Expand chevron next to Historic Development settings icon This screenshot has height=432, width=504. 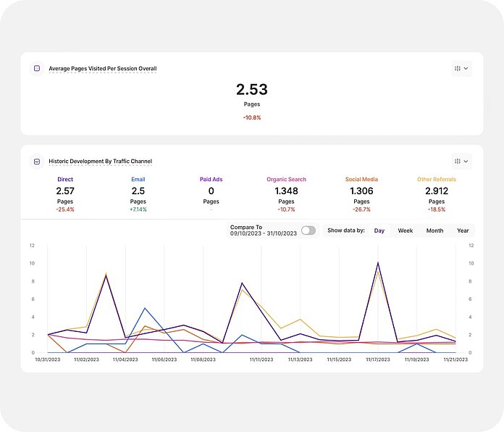pos(466,161)
